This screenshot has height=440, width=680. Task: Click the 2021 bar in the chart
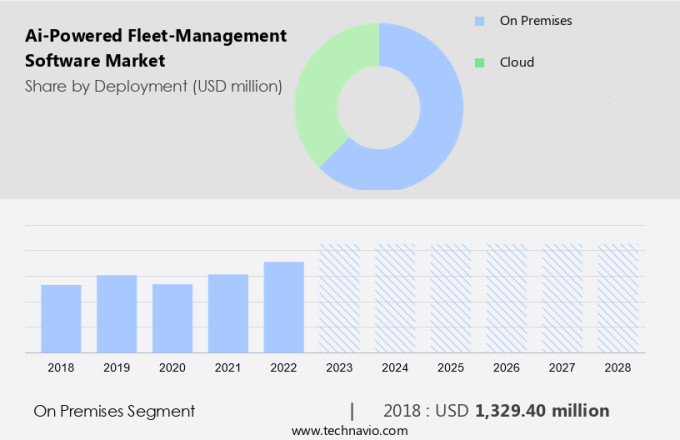click(228, 313)
